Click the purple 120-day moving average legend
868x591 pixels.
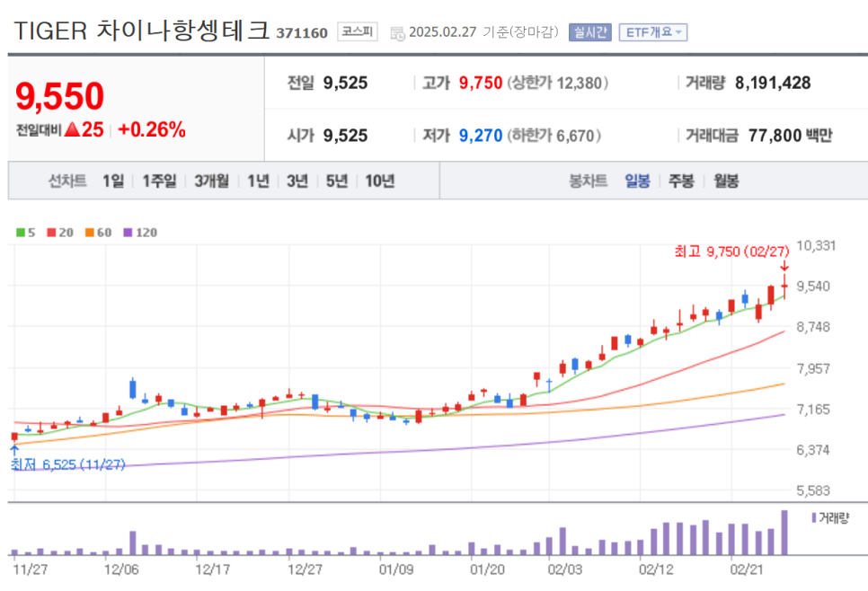point(140,233)
